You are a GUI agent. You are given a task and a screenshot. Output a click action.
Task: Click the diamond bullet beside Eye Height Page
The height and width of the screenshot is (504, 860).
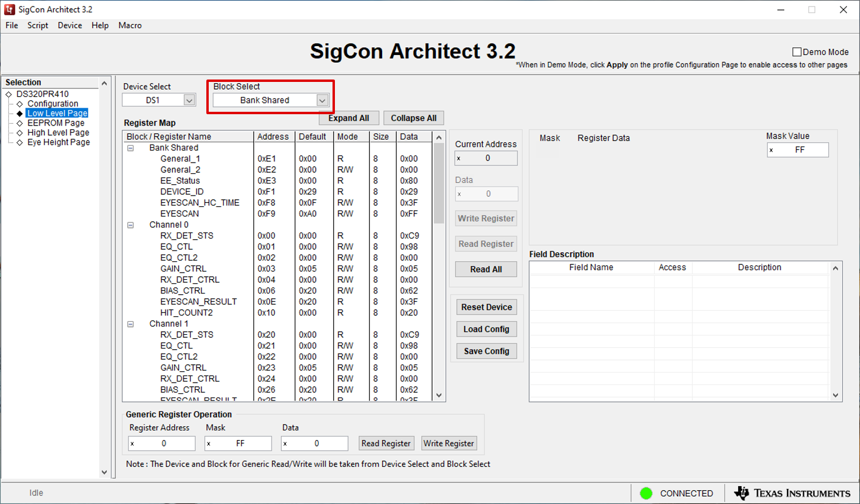click(20, 142)
